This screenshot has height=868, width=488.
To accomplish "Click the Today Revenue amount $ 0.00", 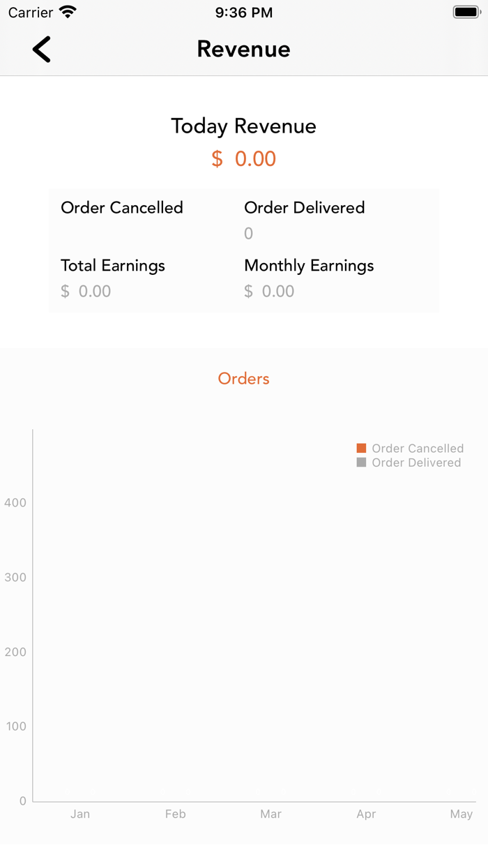I will click(x=243, y=159).
